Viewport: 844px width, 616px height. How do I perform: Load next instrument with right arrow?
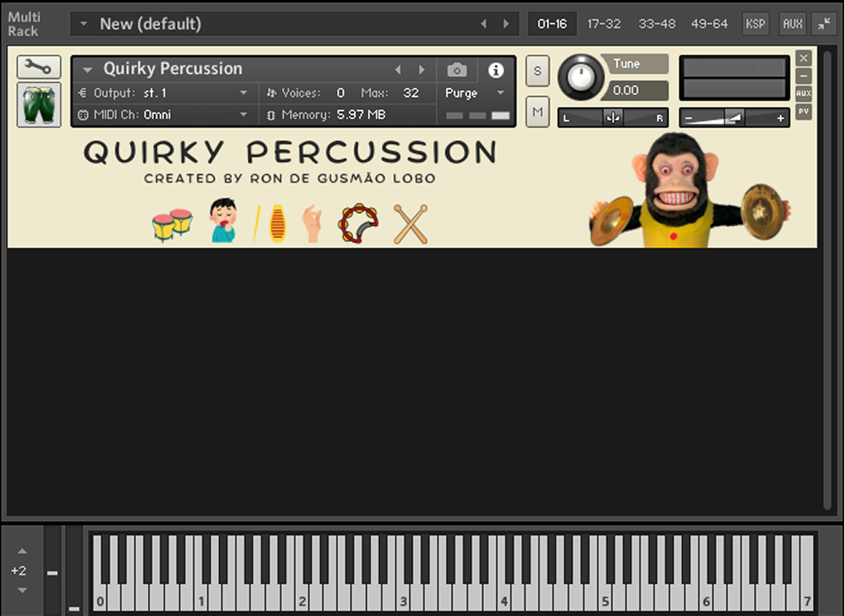point(422,69)
